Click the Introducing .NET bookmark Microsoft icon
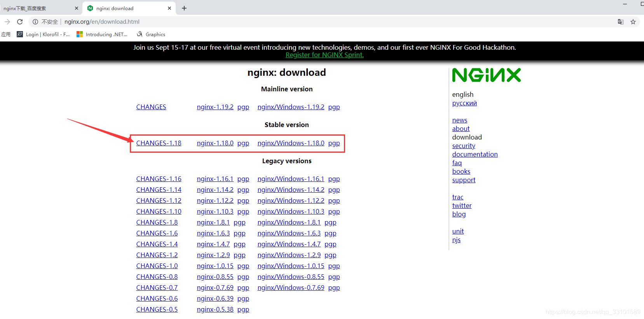 tap(80, 34)
